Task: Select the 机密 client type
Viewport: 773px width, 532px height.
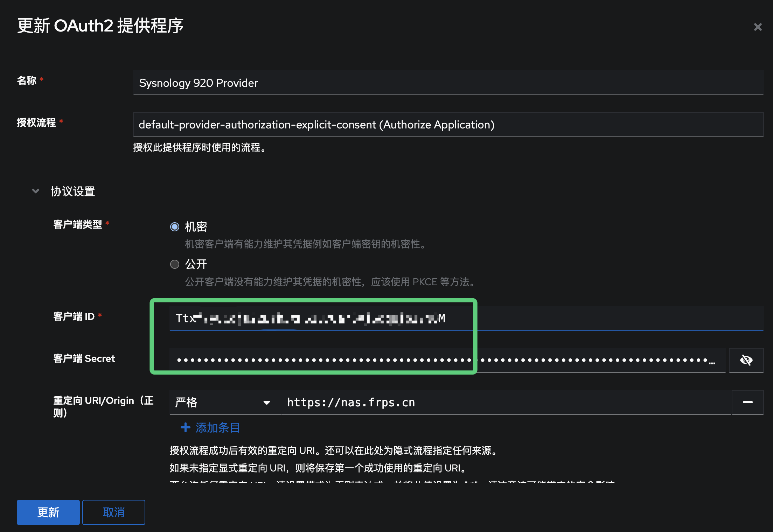Action: click(x=174, y=226)
